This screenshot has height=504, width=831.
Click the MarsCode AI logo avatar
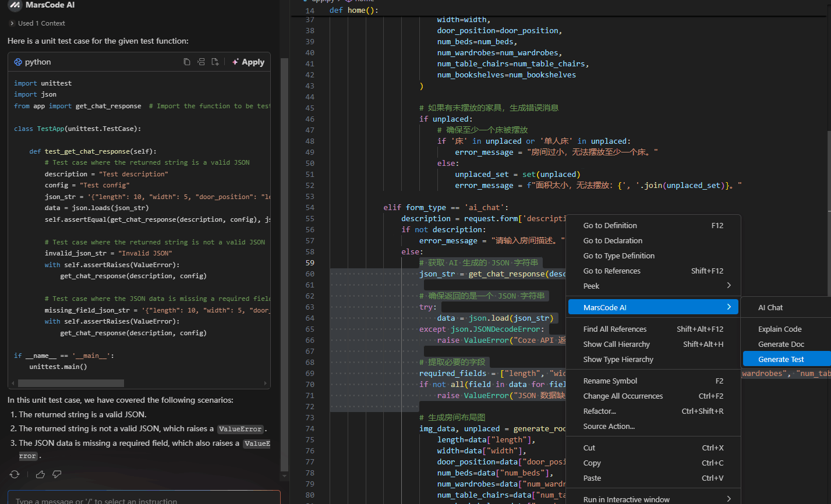15,5
